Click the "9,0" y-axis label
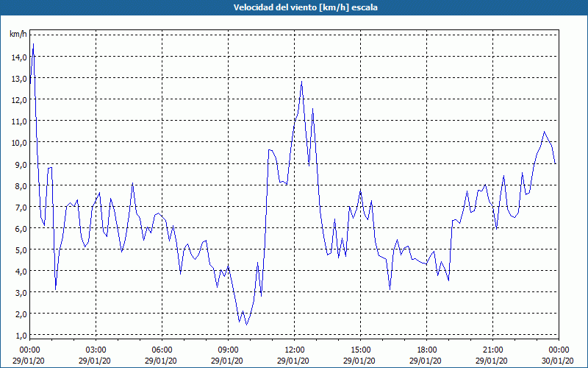The width and height of the screenshot is (588, 368). click(21, 164)
